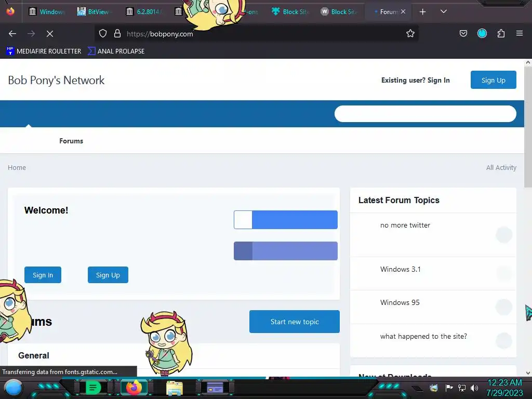Go back with the browser back arrow
The height and width of the screenshot is (399, 532).
12,34
